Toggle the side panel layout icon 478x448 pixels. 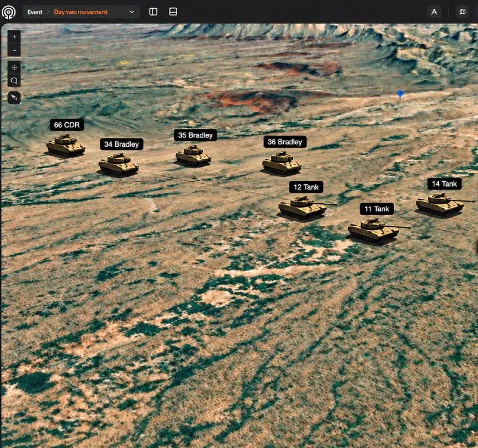[154, 12]
